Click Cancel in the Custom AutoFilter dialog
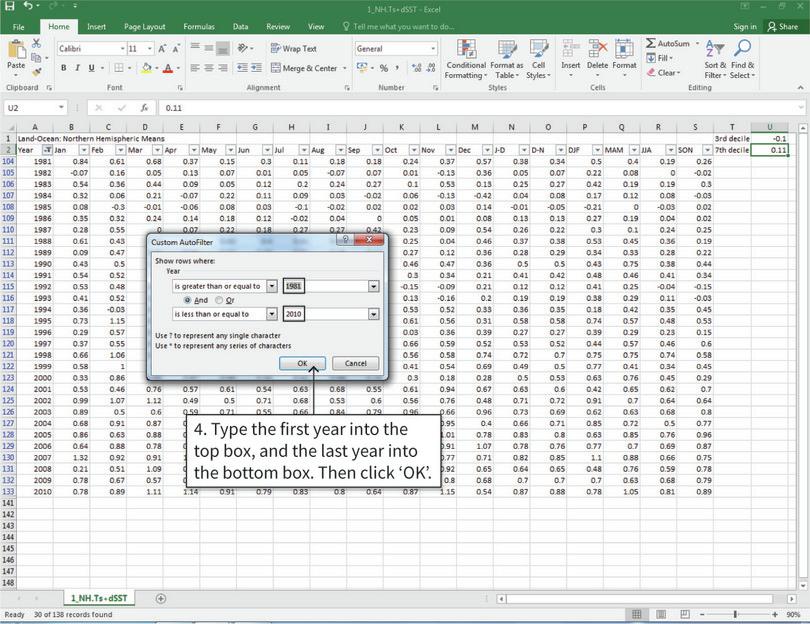The height and width of the screenshot is (624, 810). click(355, 363)
